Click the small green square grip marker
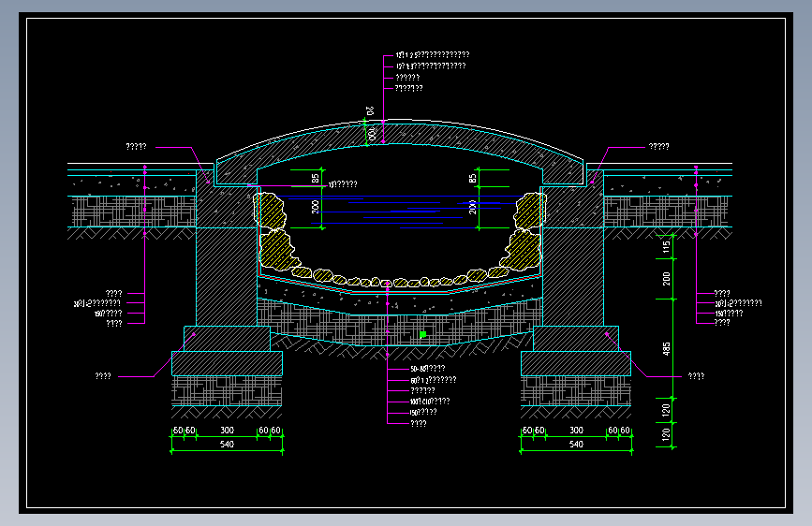This screenshot has width=812, height=526. click(x=422, y=335)
